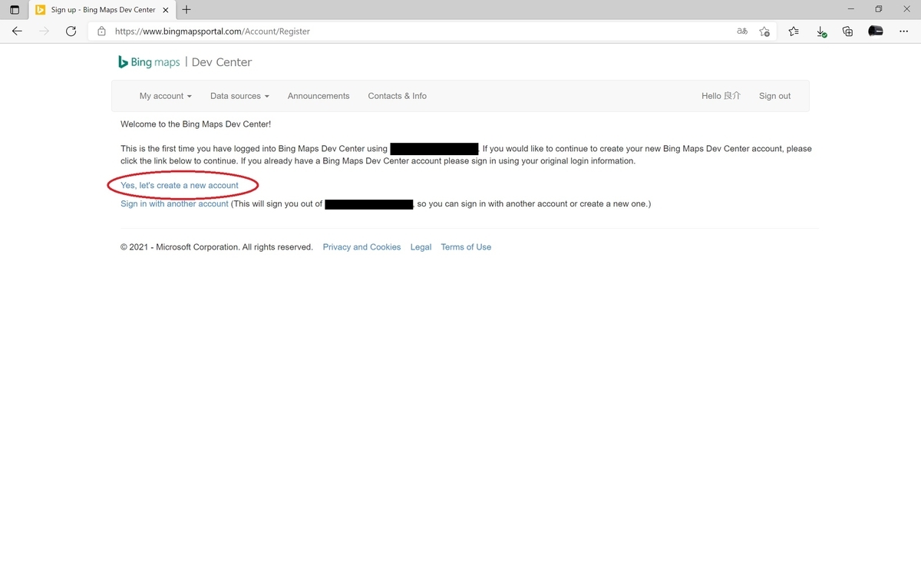Click Sign out in the navigation bar
Screen dimensions: 921x588
(x=774, y=96)
